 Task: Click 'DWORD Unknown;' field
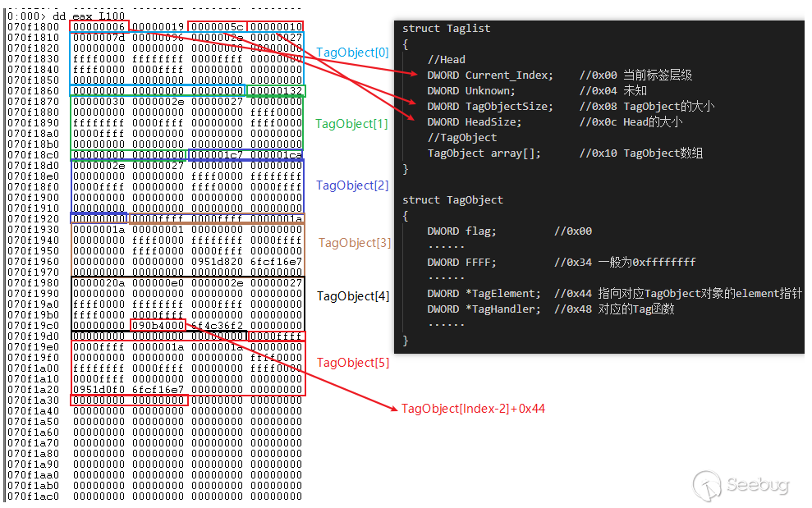click(x=471, y=90)
